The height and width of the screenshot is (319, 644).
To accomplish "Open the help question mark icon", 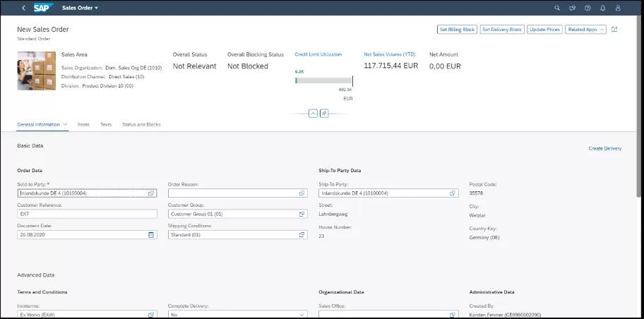I will (x=588, y=8).
